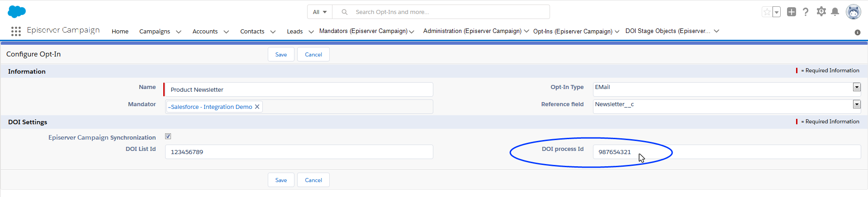Expand the Accounts tab chevron
The height and width of the screenshot is (197, 868).
click(226, 32)
